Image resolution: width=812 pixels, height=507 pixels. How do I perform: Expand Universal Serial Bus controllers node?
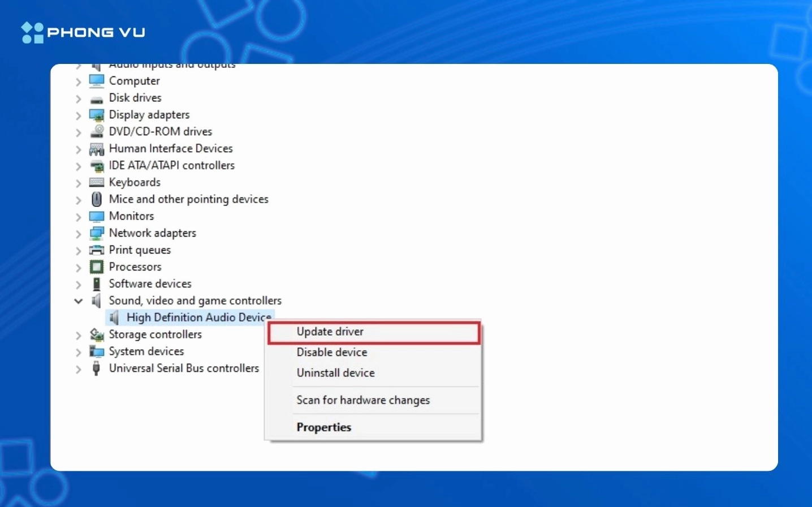pos(78,369)
